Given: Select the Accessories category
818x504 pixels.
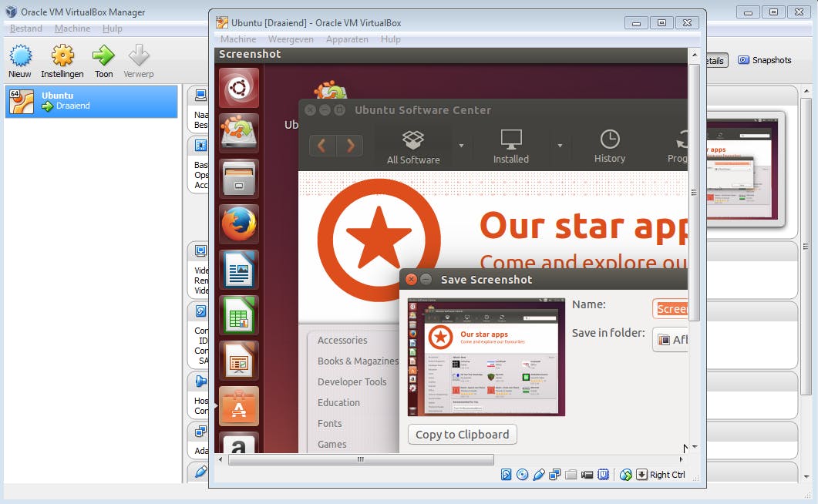Looking at the screenshot, I should [342, 340].
